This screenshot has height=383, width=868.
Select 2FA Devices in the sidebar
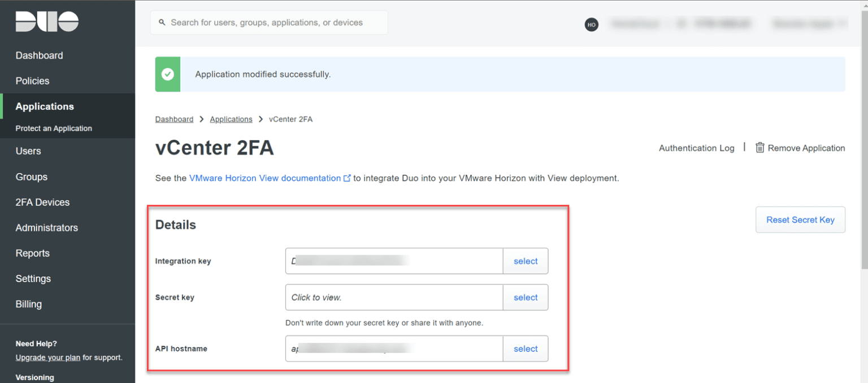[x=42, y=202]
